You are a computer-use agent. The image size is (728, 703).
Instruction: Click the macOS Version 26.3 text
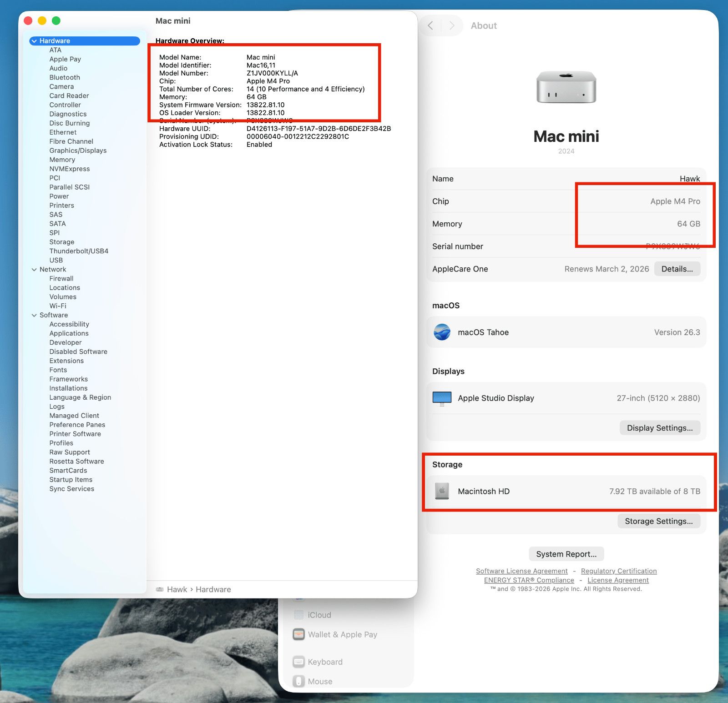677,332
